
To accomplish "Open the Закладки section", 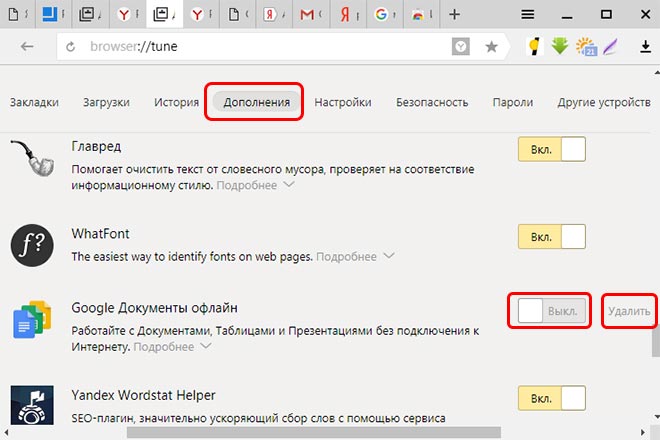I will point(34,102).
